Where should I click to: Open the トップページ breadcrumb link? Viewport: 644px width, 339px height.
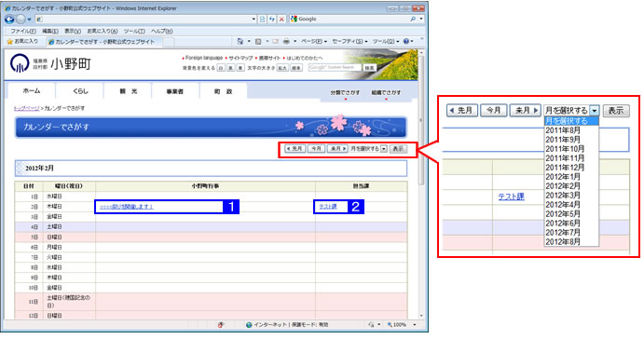click(26, 108)
